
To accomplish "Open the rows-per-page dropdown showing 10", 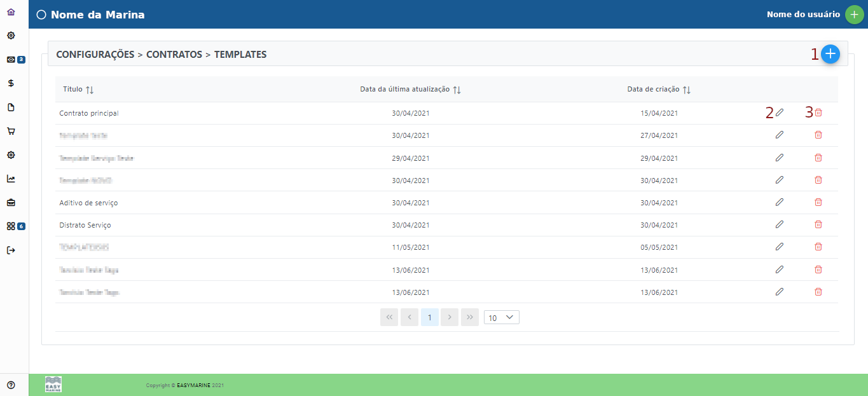I will 501,317.
